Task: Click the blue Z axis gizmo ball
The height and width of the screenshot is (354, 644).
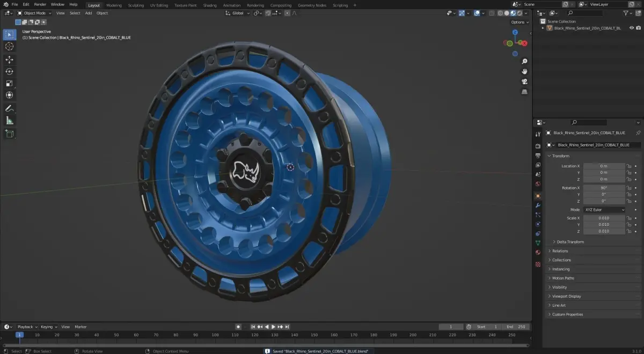Action: tap(515, 32)
